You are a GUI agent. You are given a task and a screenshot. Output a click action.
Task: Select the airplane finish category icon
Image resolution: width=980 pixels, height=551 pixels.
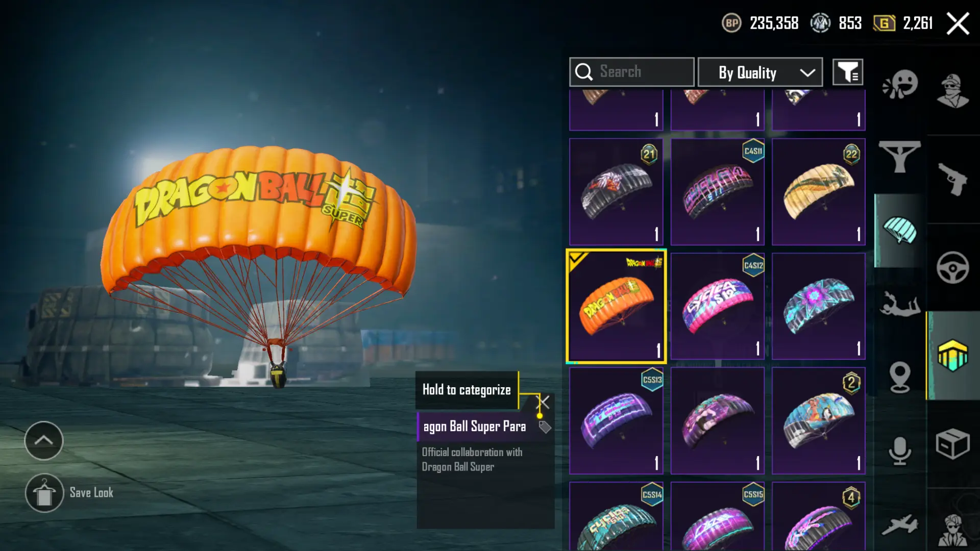click(899, 524)
